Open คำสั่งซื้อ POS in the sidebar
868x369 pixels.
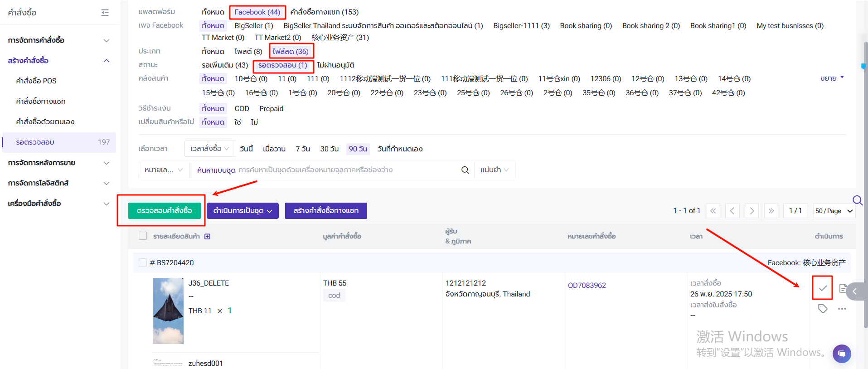[36, 81]
